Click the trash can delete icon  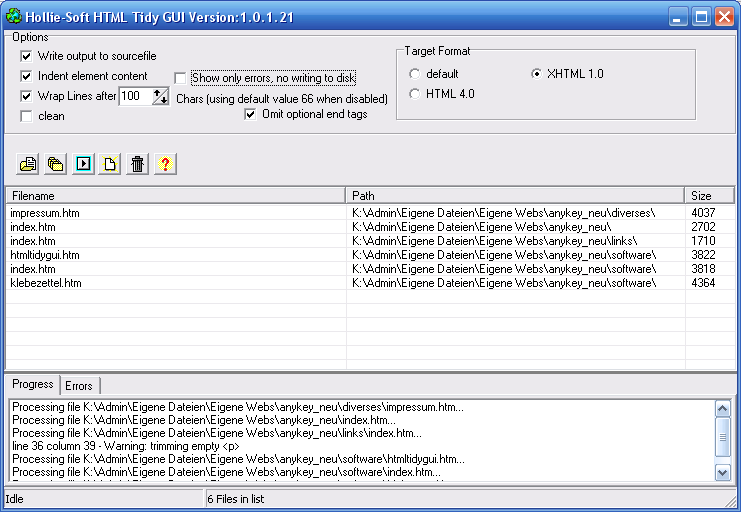point(138,165)
